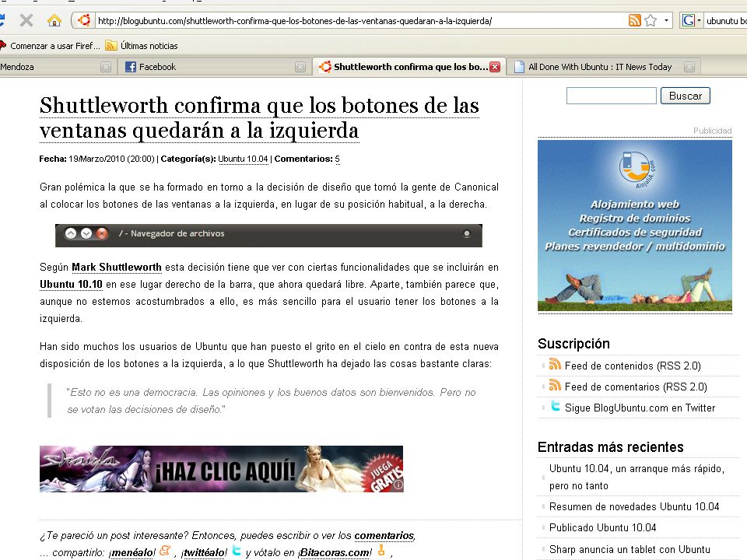Open 'Feed de comentarios (RSS 2.0)'
This screenshot has height=560, width=747.
(x=636, y=387)
